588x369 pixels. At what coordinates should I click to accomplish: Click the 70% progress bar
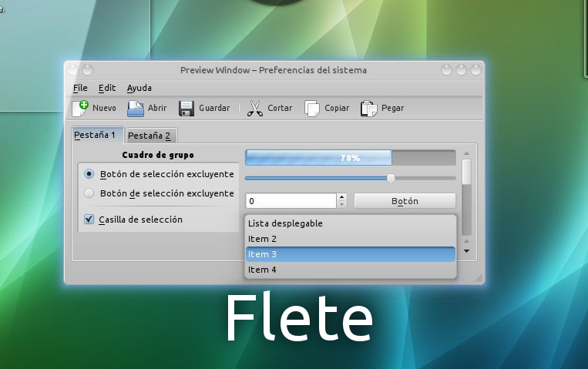click(x=351, y=158)
